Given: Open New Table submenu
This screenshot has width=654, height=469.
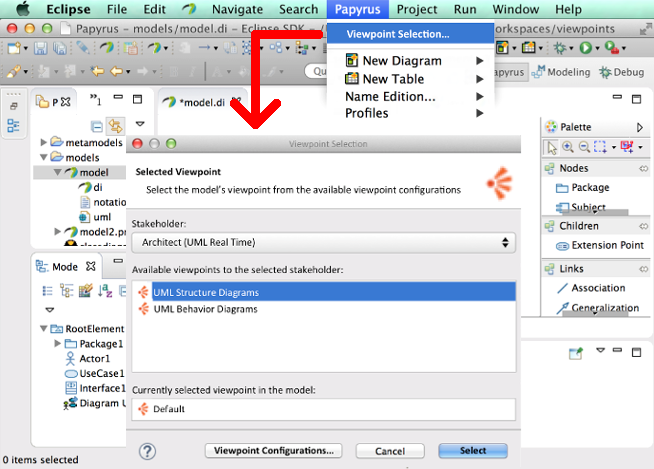Looking at the screenshot, I should (414, 79).
